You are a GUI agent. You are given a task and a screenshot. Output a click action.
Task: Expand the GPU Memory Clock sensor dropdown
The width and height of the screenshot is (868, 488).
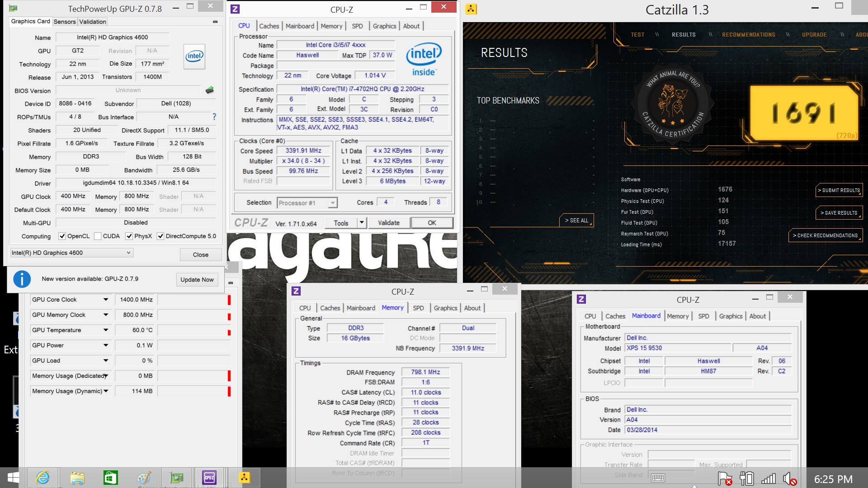(x=106, y=315)
